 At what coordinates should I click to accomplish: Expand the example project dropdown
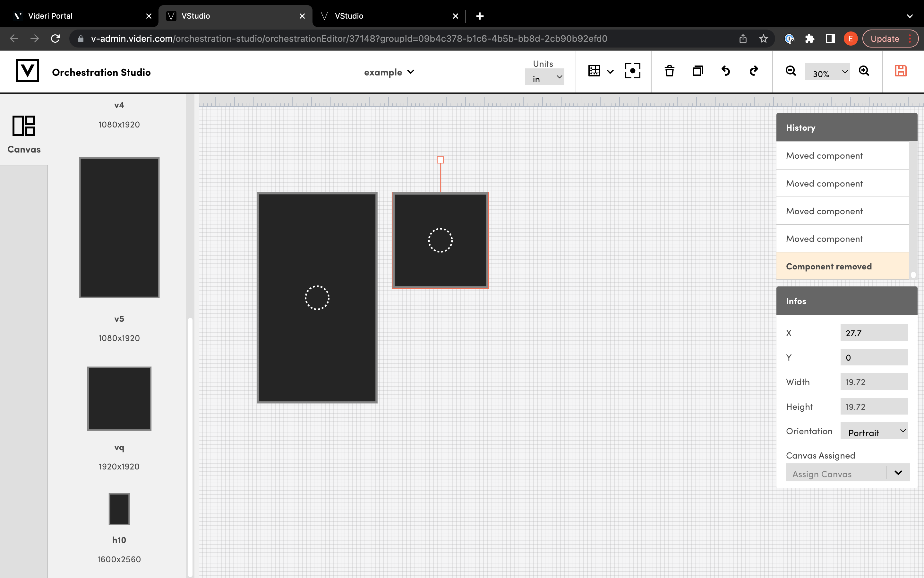point(389,72)
